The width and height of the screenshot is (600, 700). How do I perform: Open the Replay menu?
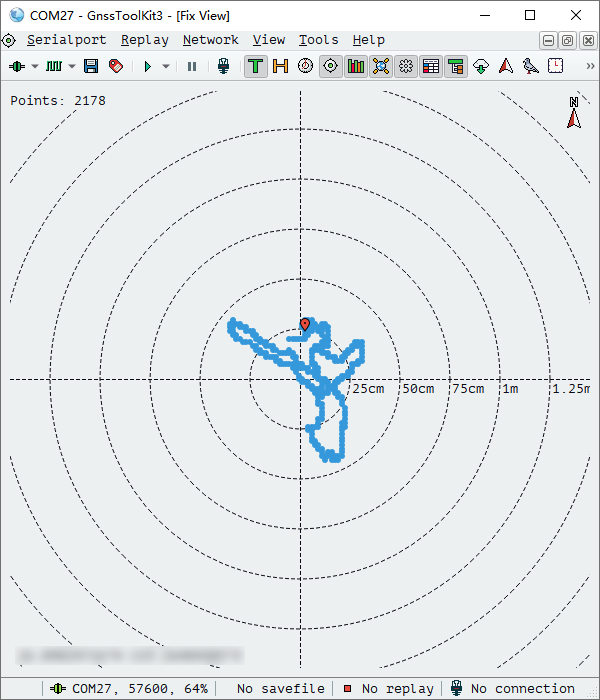[145, 40]
